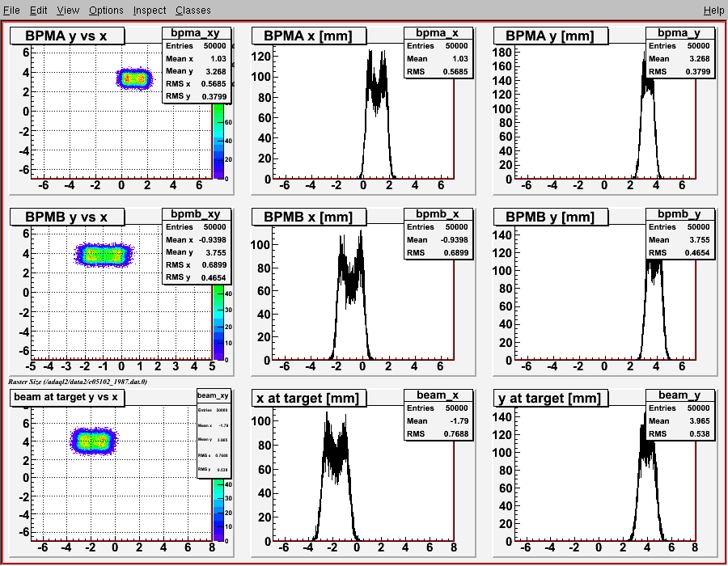Viewport: 728px width, 566px height.
Task: Click the BPMA y histogram curve
Action: 648,116
